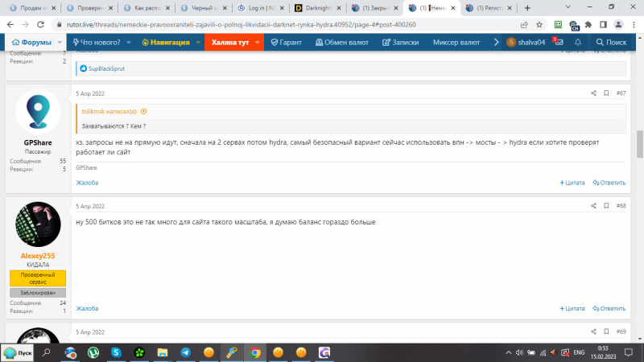Click '+Цитата' on Alexey255's post
644x362 pixels.
click(x=572, y=308)
